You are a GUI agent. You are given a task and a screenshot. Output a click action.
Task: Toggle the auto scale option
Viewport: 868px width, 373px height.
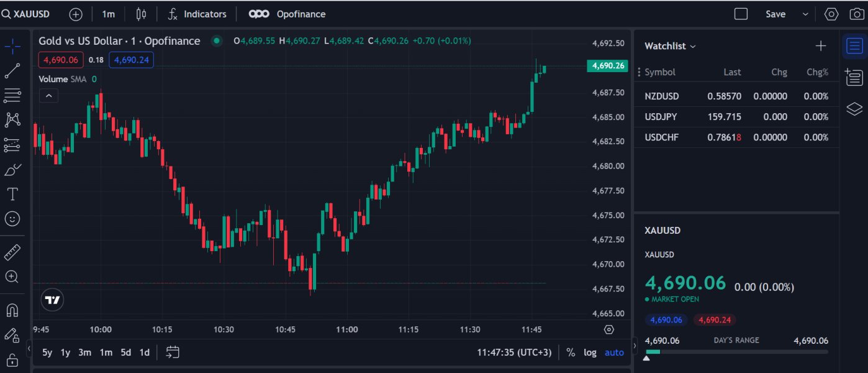(614, 352)
